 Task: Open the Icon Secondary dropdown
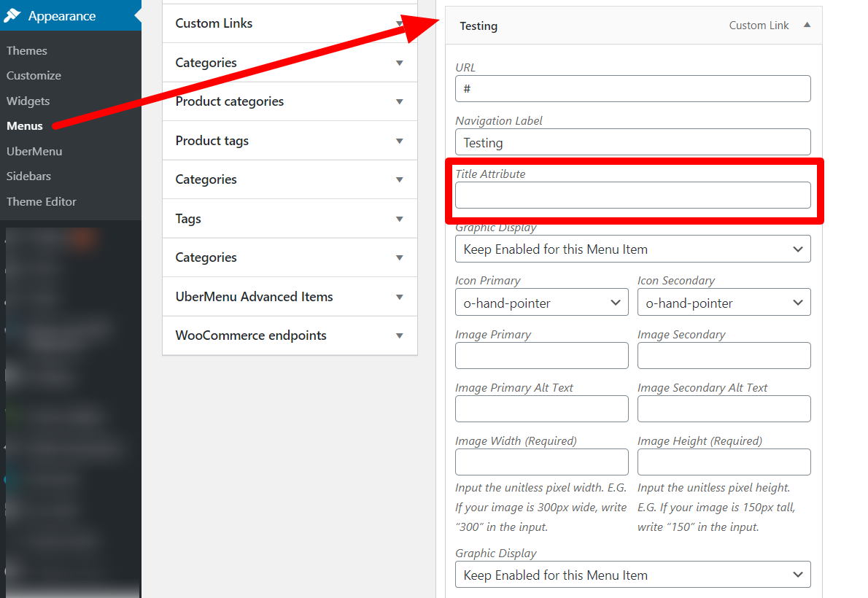point(724,303)
